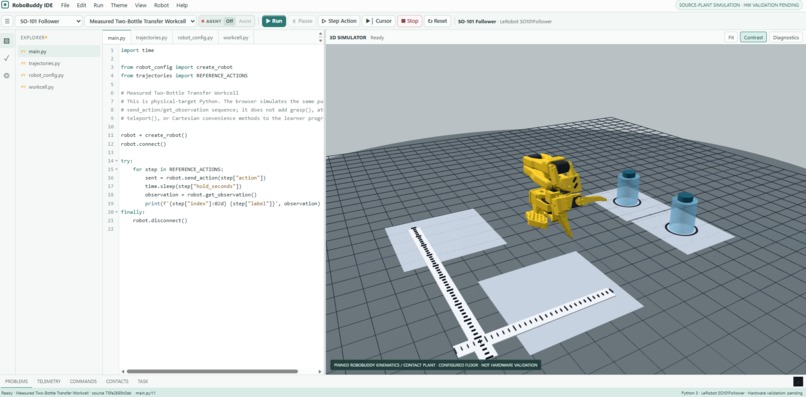Click the horizontal scrollbar under the code editor
This screenshot has width=806, height=397.
tap(212, 371)
